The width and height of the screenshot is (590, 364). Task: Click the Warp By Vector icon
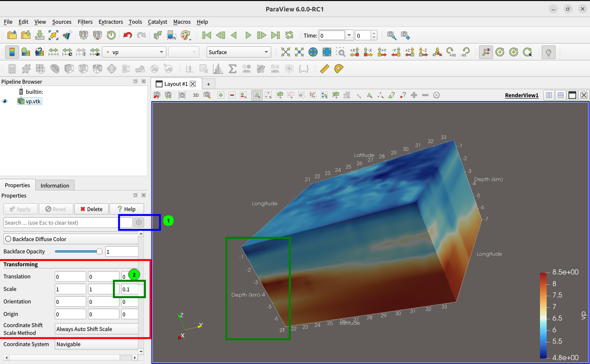coord(140,69)
